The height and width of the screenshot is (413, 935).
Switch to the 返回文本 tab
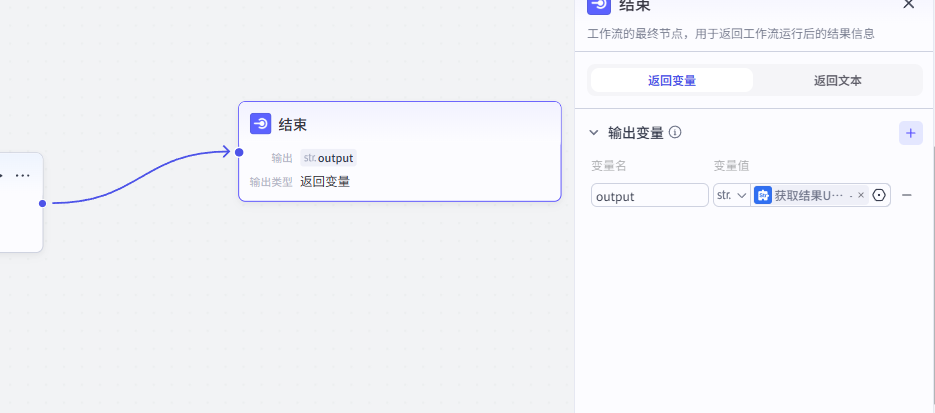click(x=837, y=81)
